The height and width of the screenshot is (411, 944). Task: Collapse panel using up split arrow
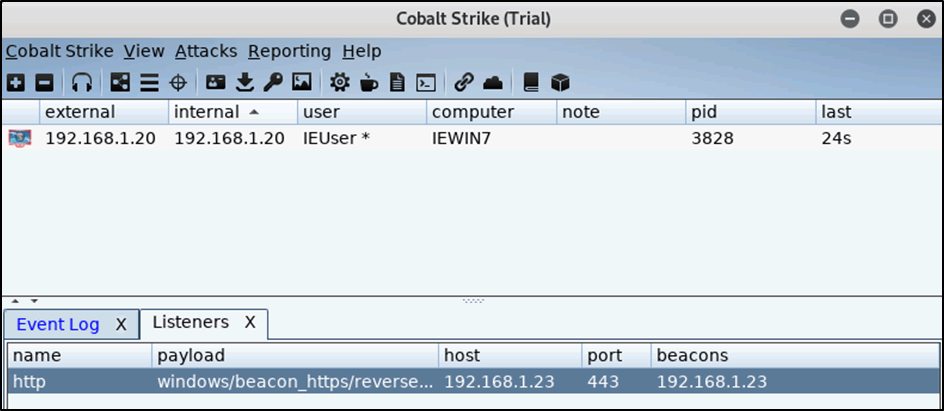tap(16, 300)
